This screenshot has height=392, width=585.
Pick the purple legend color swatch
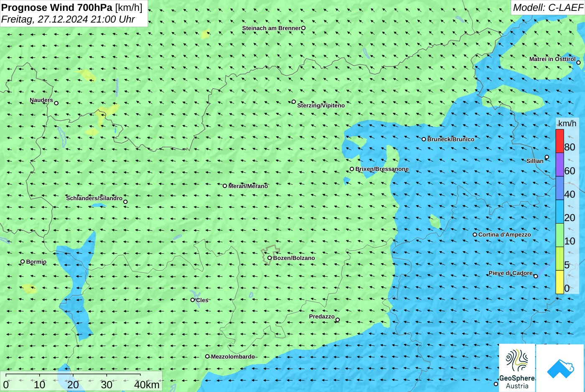[560, 165]
